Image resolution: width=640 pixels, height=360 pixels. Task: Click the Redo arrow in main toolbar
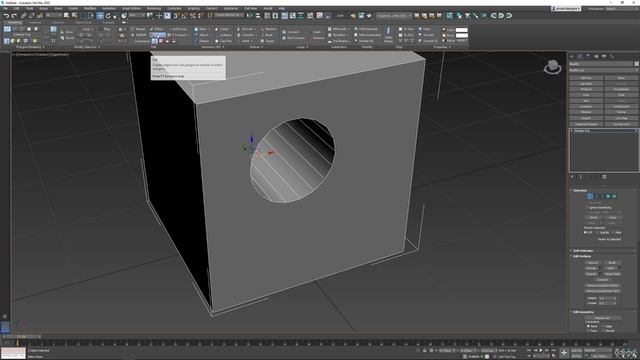tap(14, 16)
